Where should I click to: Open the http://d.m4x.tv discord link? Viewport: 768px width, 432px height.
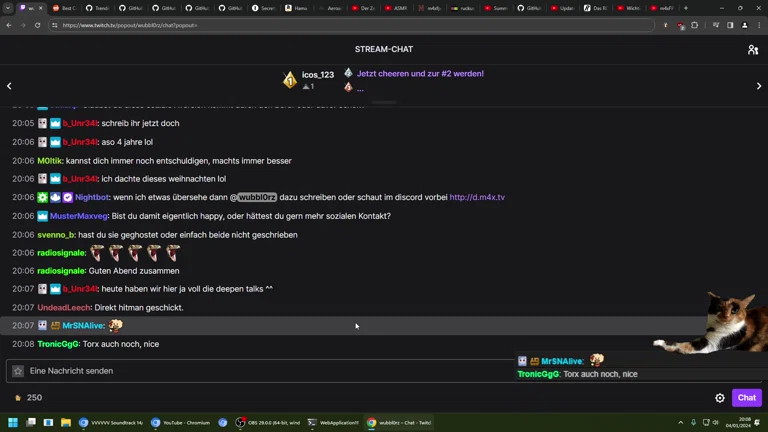pos(477,197)
